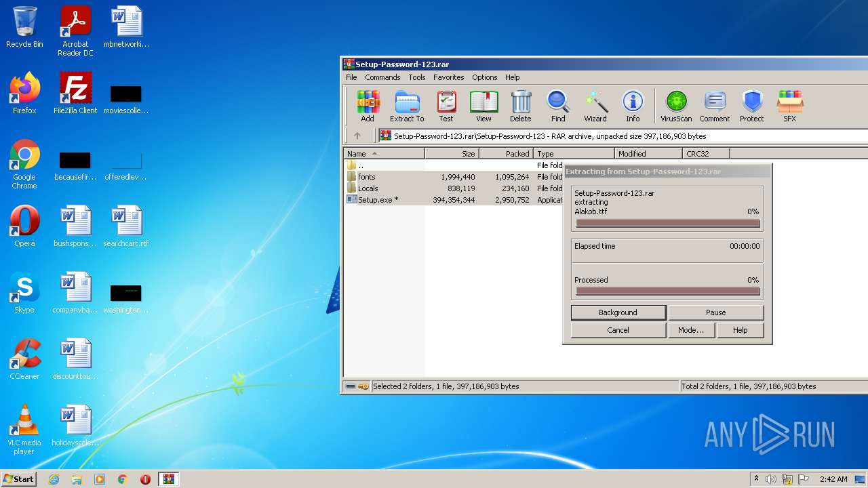Select the Locals folder row
The height and width of the screenshot is (488, 868).
pyautogui.click(x=454, y=188)
